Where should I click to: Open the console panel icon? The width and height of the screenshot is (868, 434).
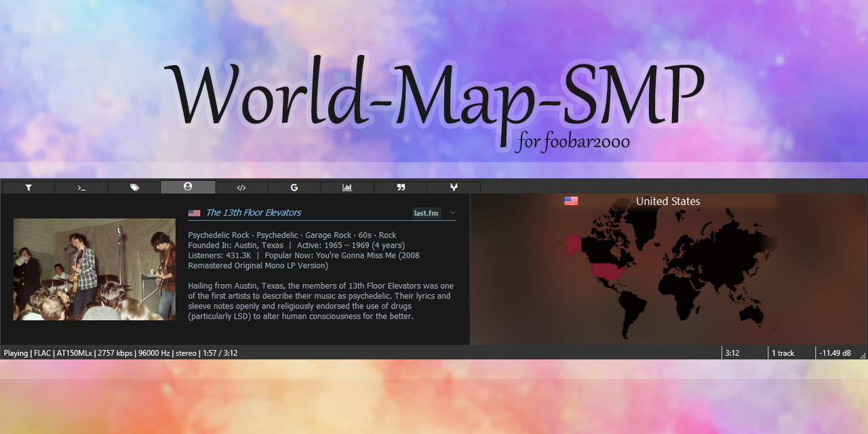81,187
